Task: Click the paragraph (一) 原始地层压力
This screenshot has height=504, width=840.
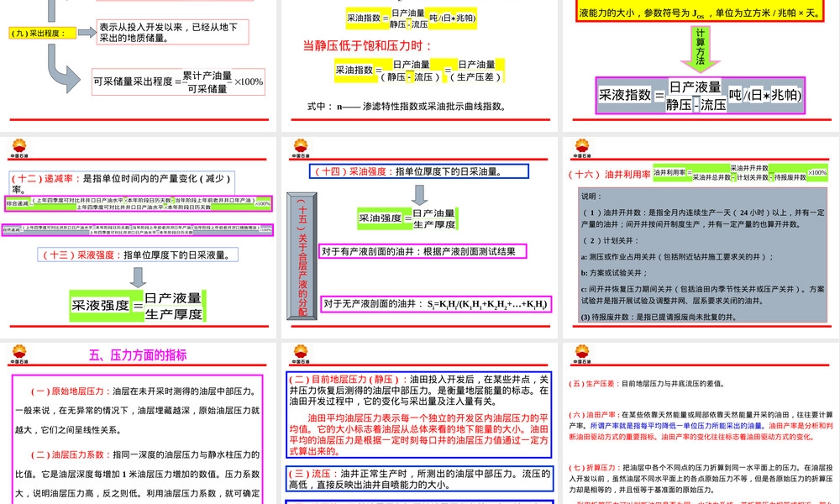Action: tap(138, 410)
